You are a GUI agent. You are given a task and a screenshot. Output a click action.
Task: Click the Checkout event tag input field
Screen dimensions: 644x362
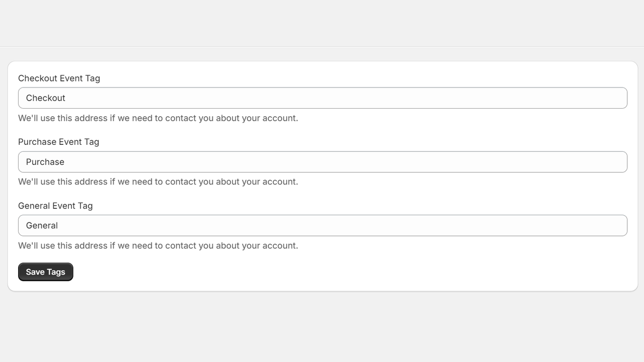322,98
